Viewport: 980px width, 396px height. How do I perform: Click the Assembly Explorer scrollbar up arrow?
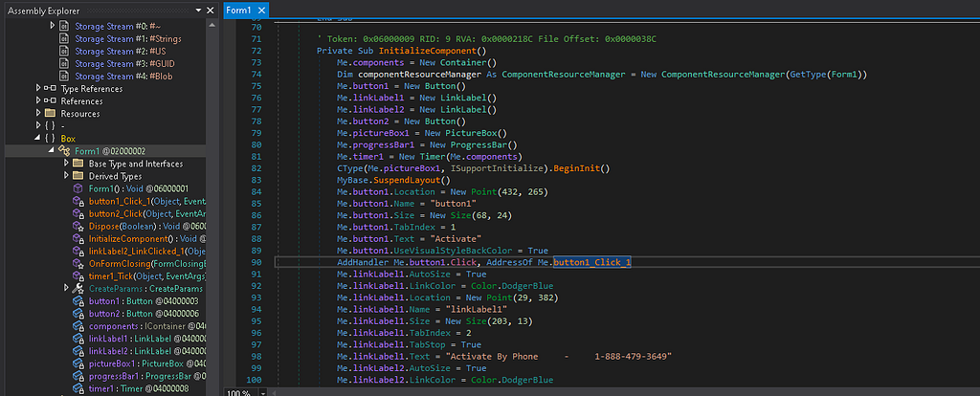pos(212,26)
